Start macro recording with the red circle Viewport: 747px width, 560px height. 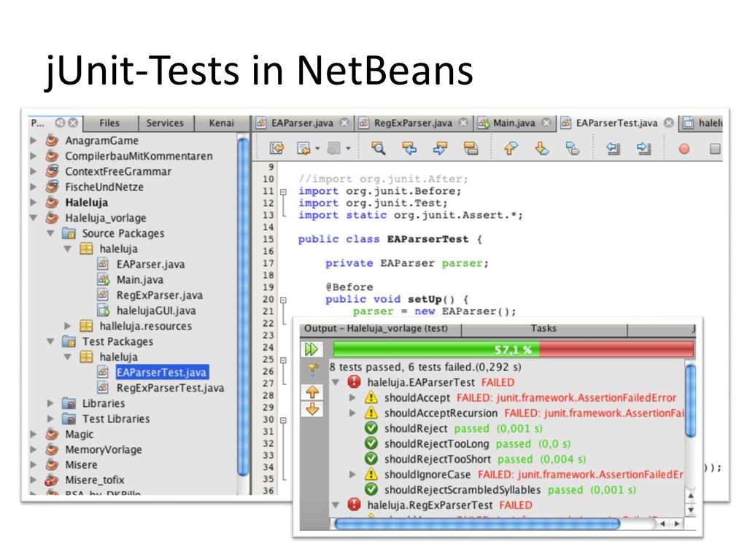[684, 149]
